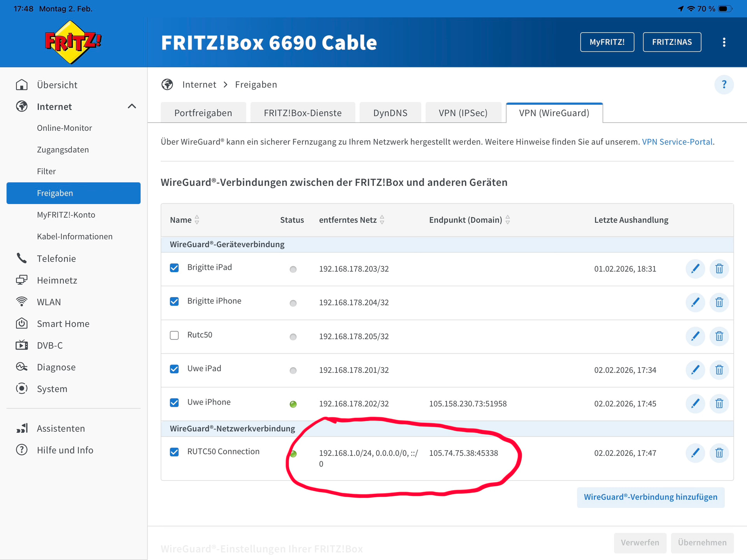
Task: Collapse the Internet menu section
Action: point(132,106)
